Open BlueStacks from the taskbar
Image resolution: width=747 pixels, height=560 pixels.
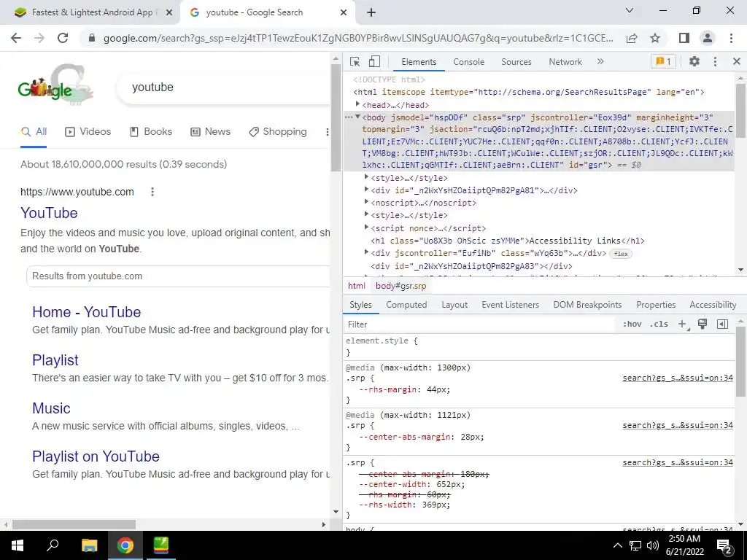click(x=161, y=545)
